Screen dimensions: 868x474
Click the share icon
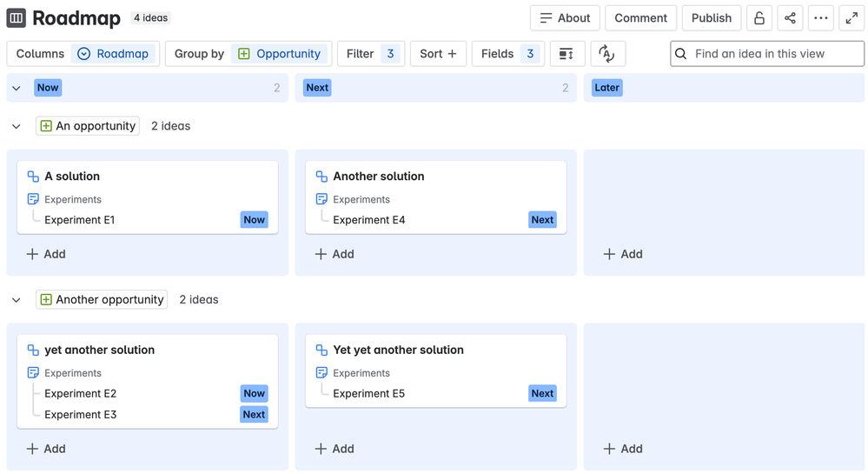(790, 18)
